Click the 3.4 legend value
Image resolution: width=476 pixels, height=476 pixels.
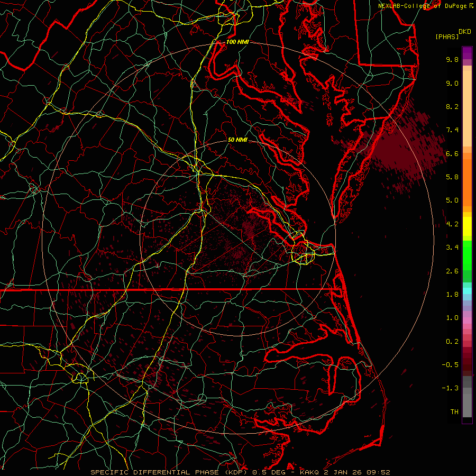tap(452, 248)
